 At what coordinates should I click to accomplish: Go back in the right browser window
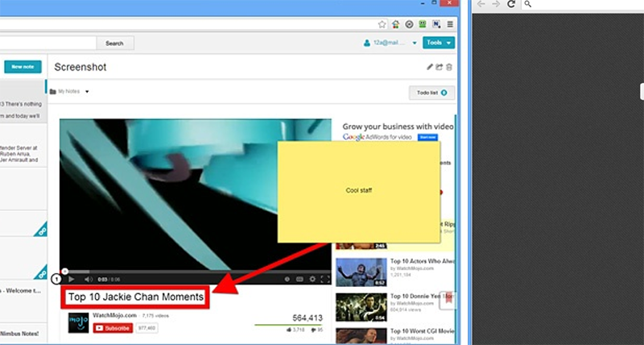click(481, 4)
